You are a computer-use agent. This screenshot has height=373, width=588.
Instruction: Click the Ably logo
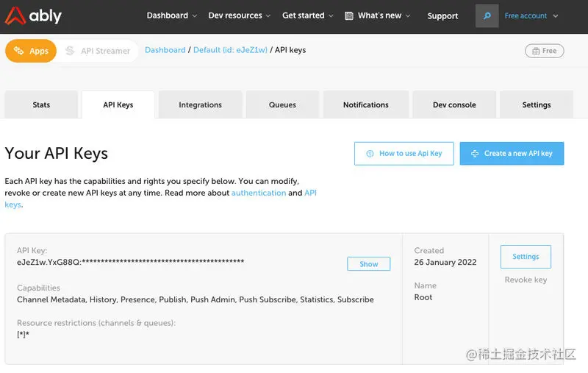33,15
